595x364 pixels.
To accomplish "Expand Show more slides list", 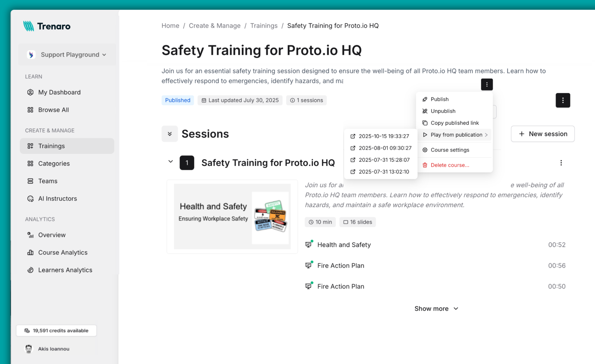I will point(436,309).
